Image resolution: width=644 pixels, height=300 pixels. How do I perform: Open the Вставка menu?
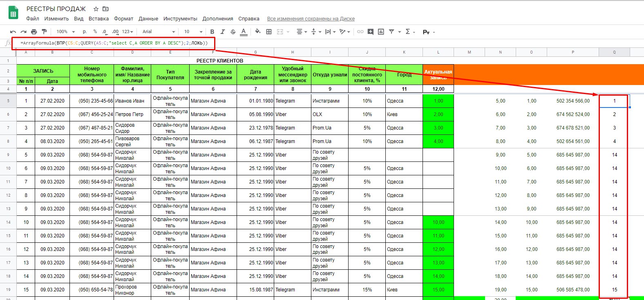pyautogui.click(x=98, y=19)
